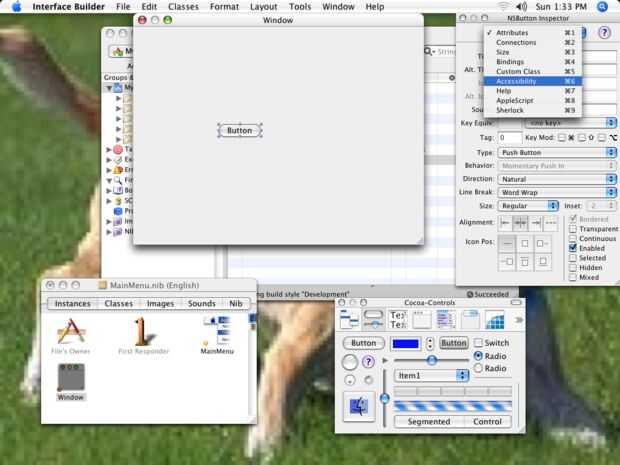Expand the NIB Files group in project tree
The height and width of the screenshot is (465, 620).
tap(109, 232)
